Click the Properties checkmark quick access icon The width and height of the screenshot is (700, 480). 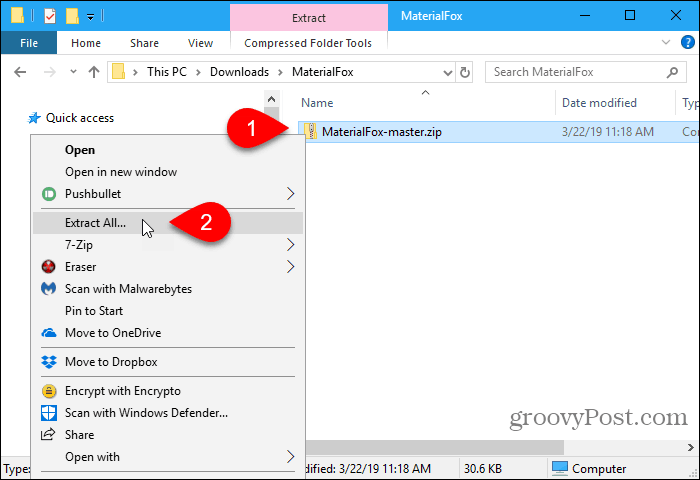click(x=50, y=17)
